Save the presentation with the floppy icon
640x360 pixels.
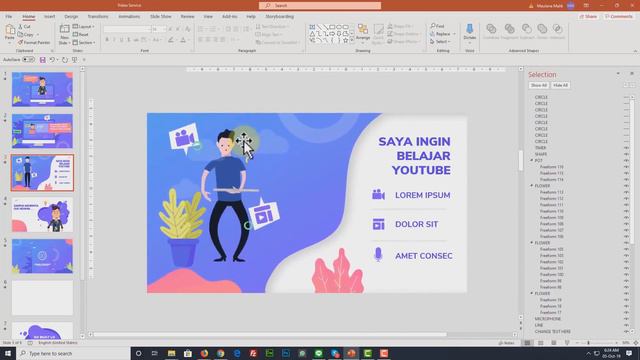pyautogui.click(x=42, y=60)
